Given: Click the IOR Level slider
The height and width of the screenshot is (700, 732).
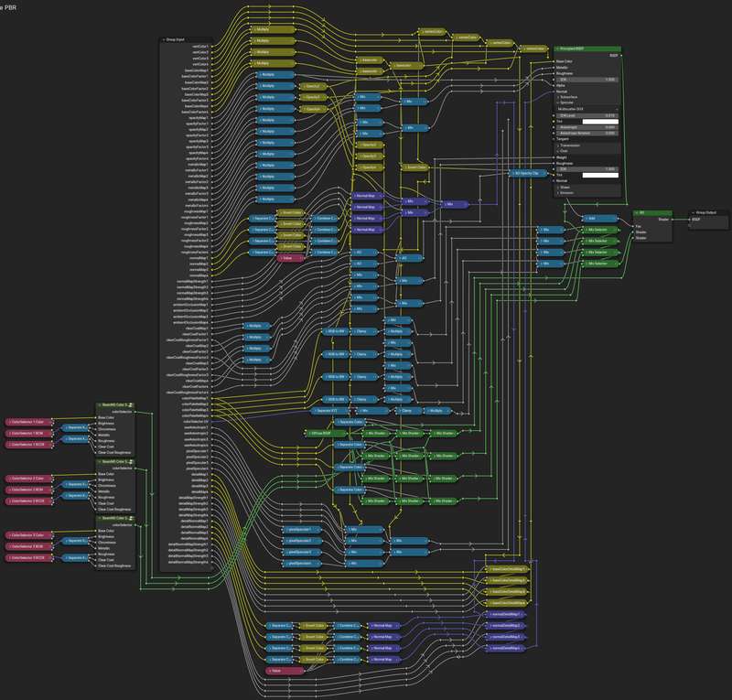Looking at the screenshot, I should [587, 115].
